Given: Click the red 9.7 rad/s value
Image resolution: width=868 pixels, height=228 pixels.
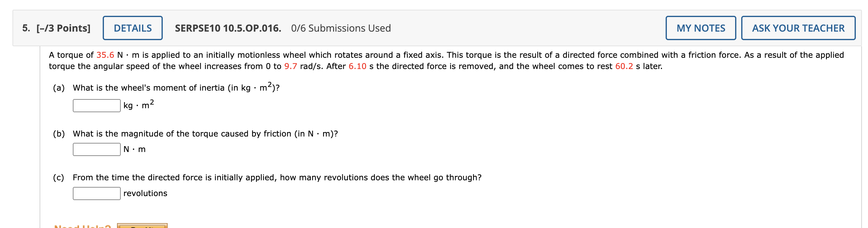Looking at the screenshot, I should (x=291, y=66).
